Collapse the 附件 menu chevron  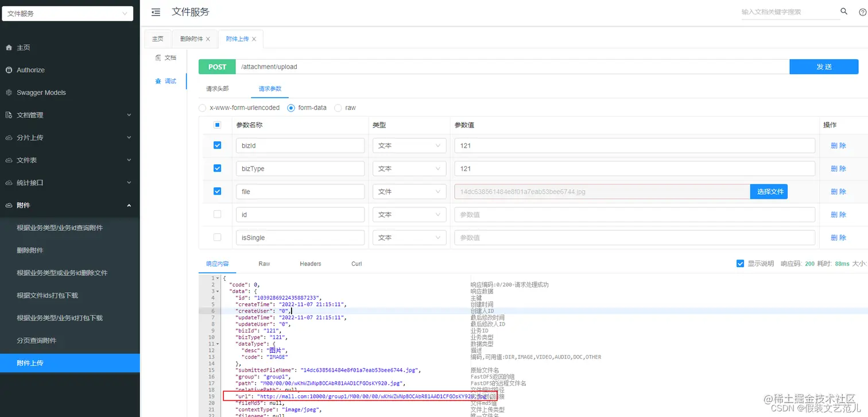[129, 205]
